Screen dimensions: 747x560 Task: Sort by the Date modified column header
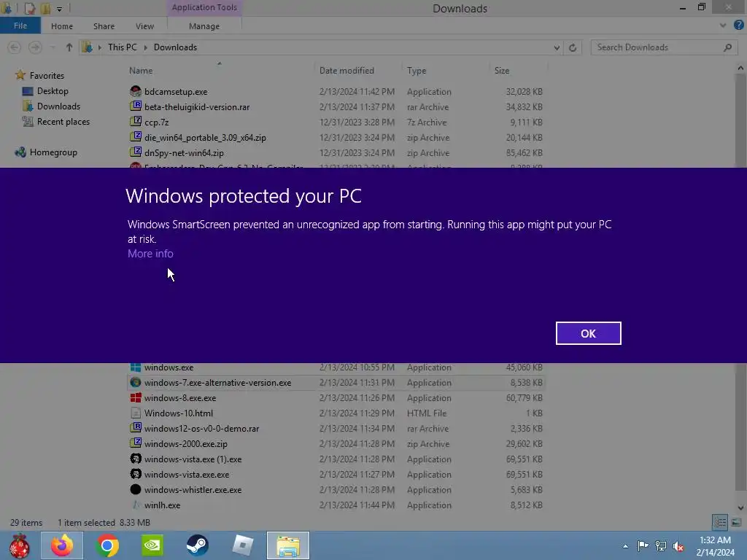(347, 71)
